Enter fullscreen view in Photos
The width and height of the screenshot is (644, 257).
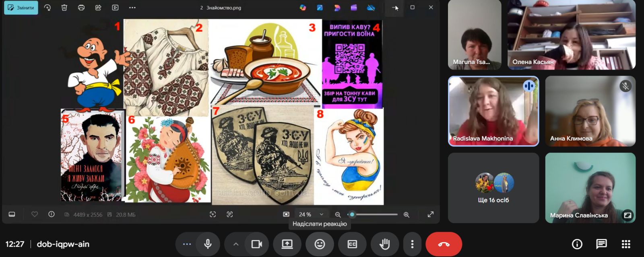430,214
